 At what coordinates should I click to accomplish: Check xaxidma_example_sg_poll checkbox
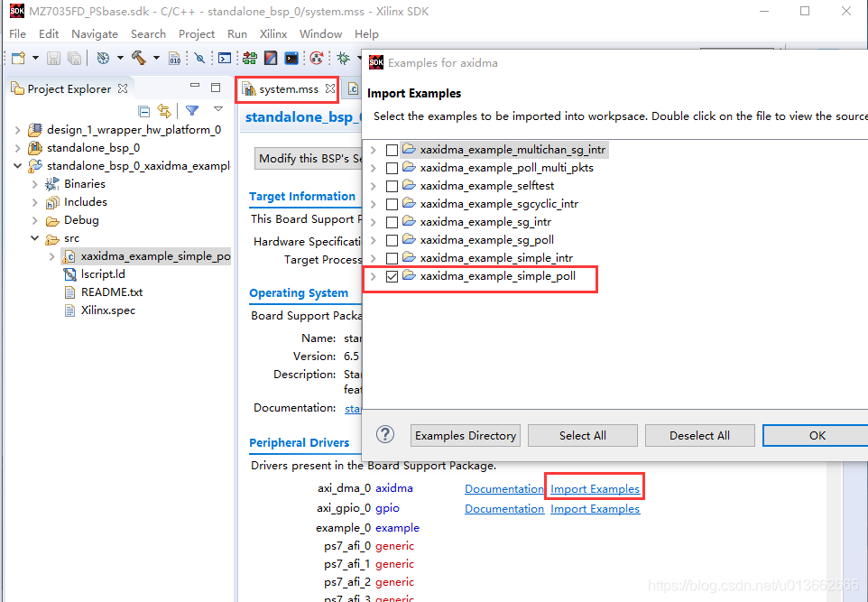[392, 240]
